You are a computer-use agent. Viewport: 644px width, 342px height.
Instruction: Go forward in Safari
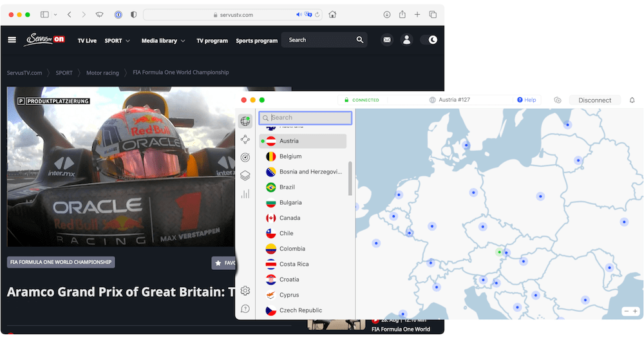point(83,14)
